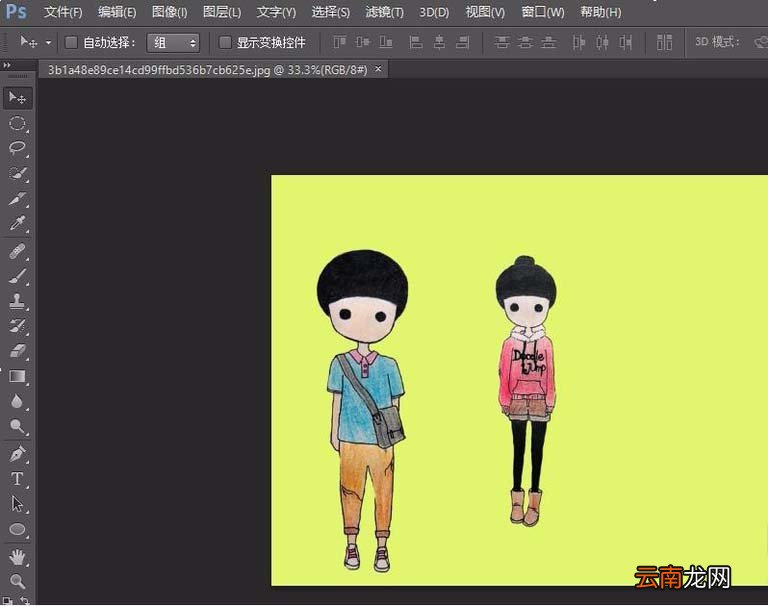Open the 帮助(H) menu

600,12
